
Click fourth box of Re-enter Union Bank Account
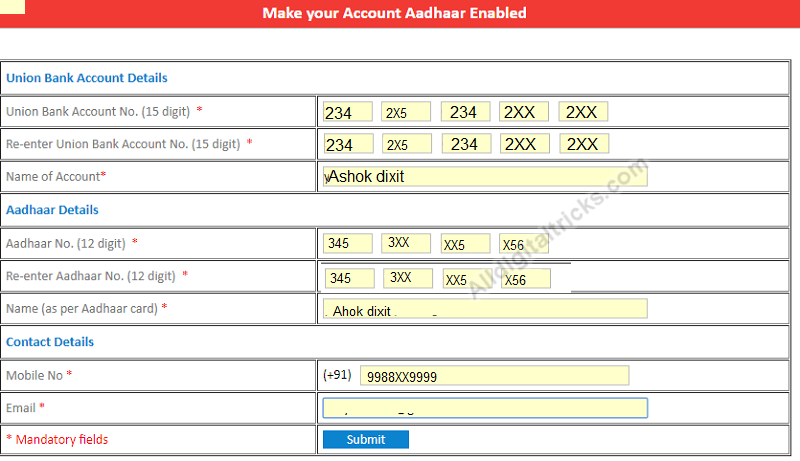click(x=524, y=144)
